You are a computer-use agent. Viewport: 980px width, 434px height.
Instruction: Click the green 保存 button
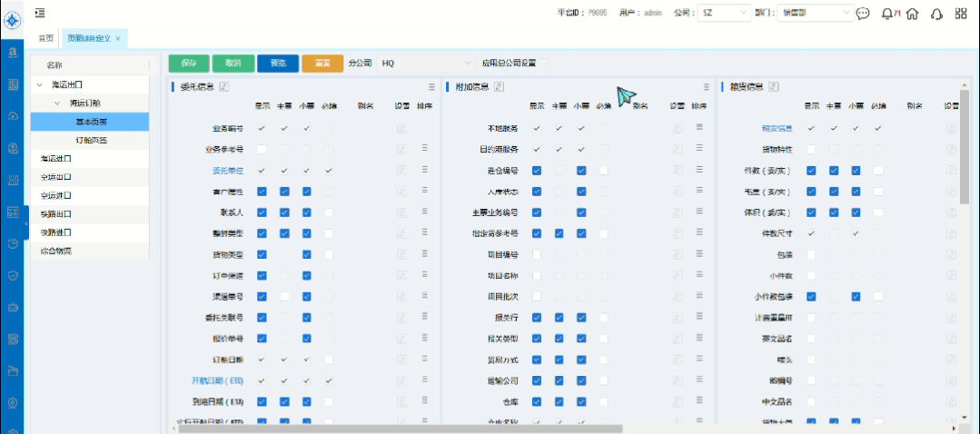point(189,63)
